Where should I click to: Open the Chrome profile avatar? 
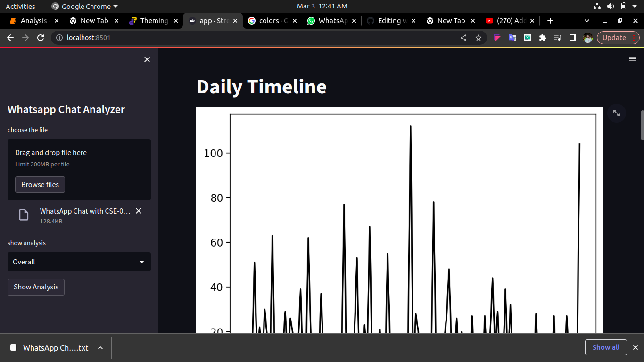587,37
